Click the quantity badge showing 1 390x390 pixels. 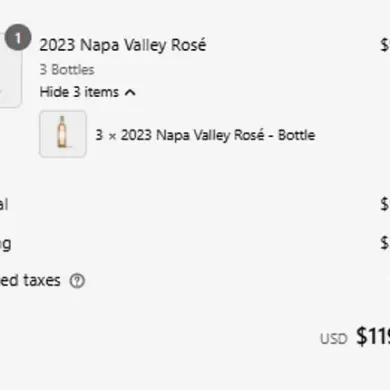pos(18,38)
